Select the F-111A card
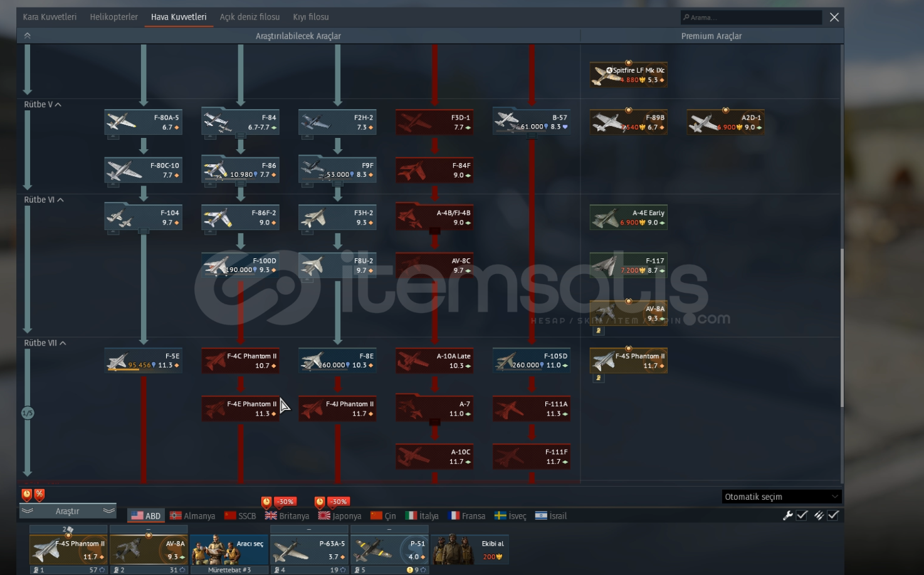Image resolution: width=924 pixels, height=575 pixels. click(x=532, y=409)
